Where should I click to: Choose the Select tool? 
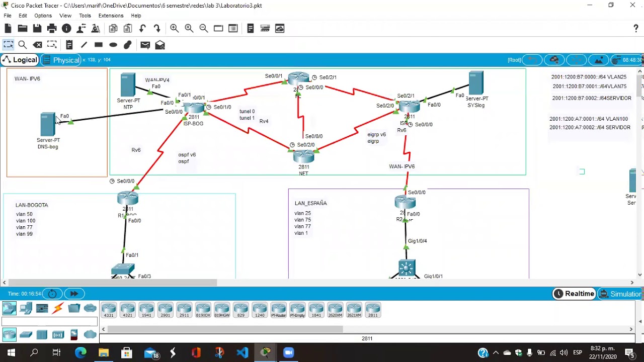[8, 45]
